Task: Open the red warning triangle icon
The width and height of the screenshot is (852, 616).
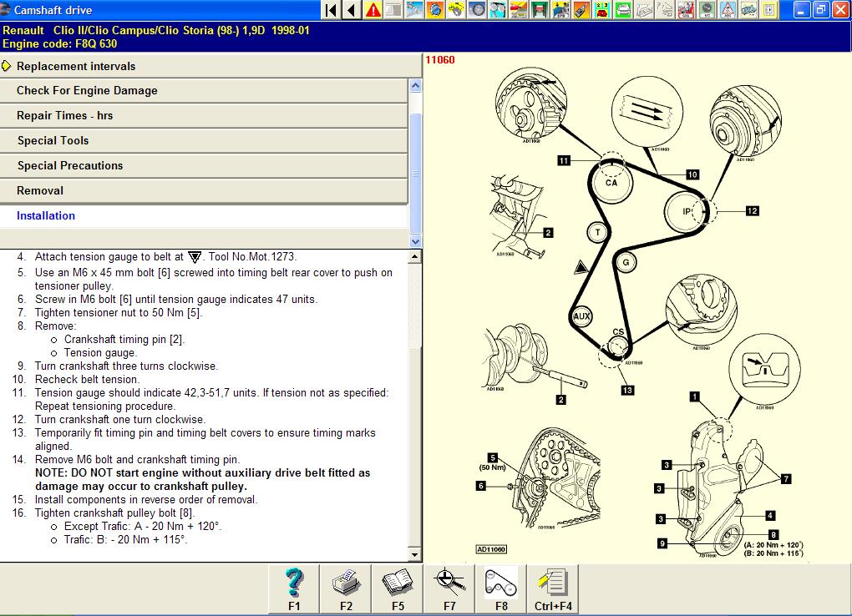Action: tap(373, 10)
